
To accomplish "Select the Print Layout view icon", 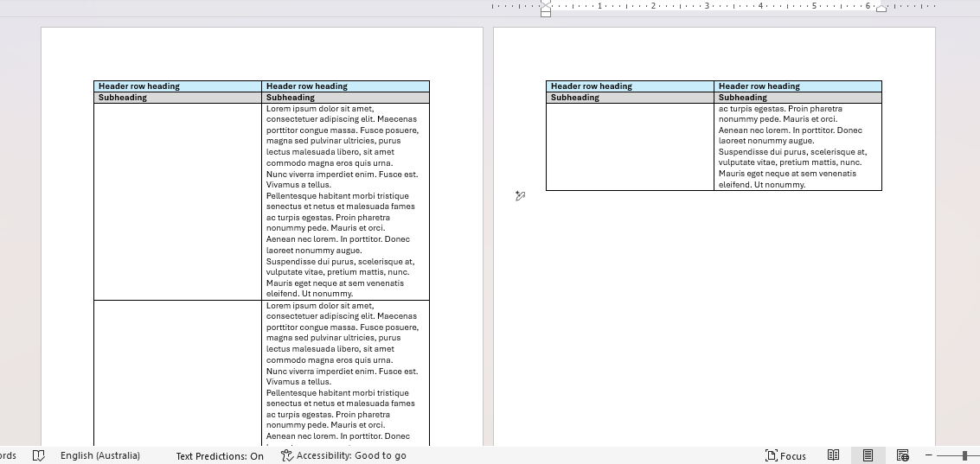I will pyautogui.click(x=868, y=455).
